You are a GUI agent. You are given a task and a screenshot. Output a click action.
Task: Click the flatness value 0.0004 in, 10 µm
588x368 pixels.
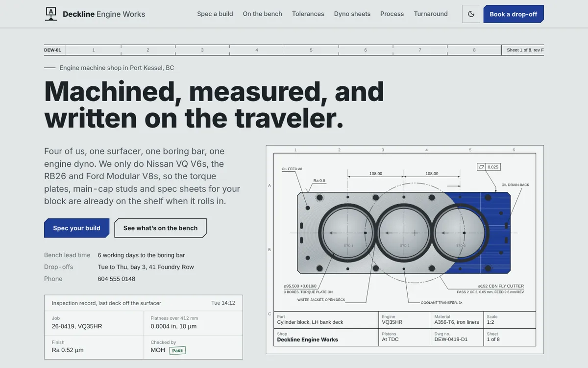click(x=173, y=326)
